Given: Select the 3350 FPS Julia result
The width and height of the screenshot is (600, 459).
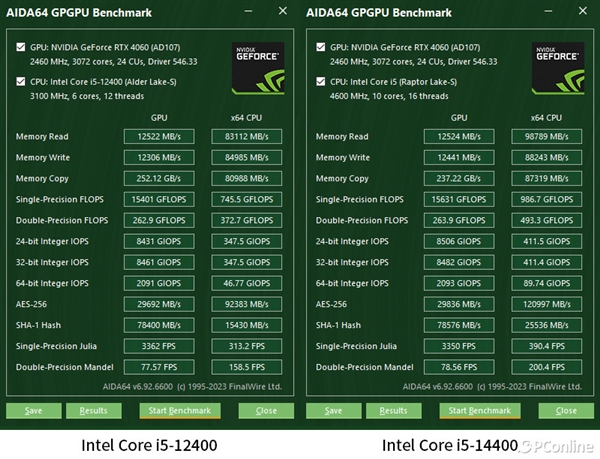Looking at the screenshot, I should (459, 347).
